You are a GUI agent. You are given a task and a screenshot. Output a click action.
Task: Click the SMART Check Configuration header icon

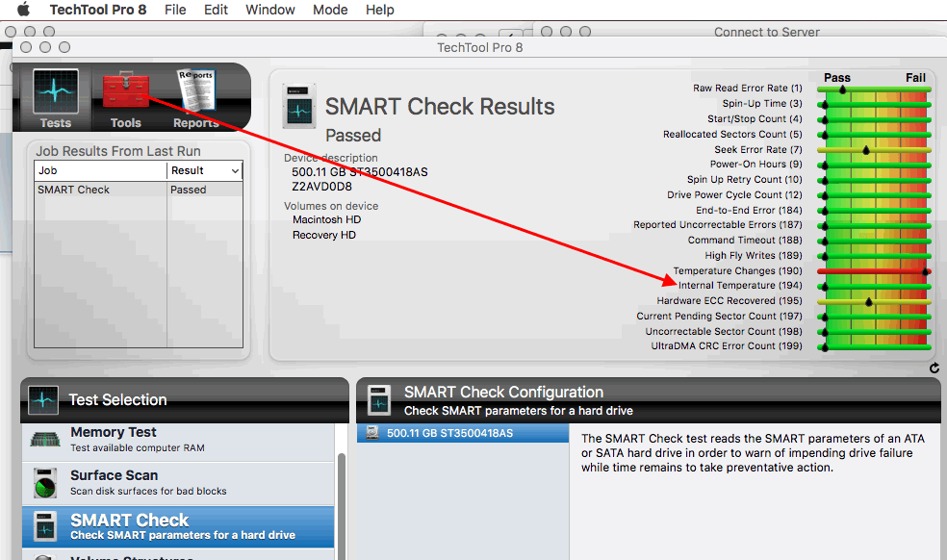click(380, 400)
